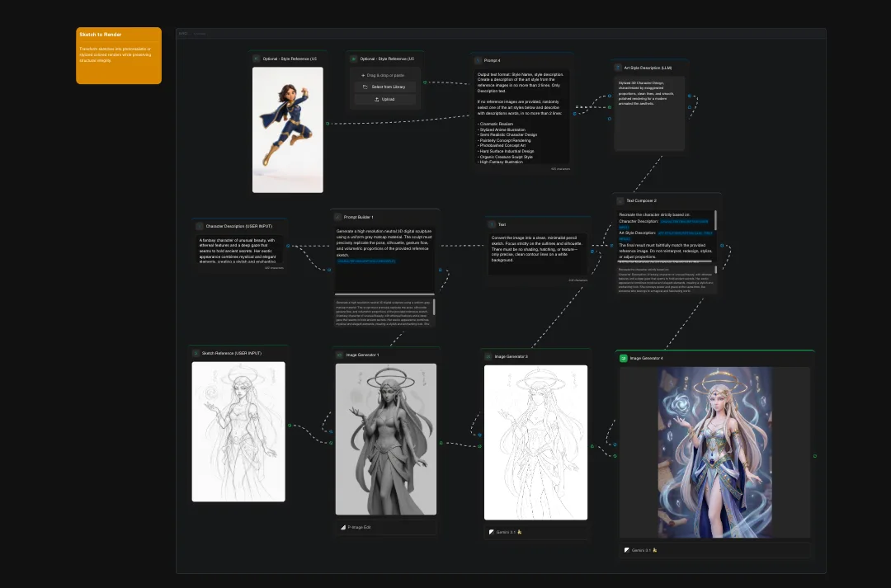Click the Character Description node icon
891x588 pixels.
[x=200, y=226]
